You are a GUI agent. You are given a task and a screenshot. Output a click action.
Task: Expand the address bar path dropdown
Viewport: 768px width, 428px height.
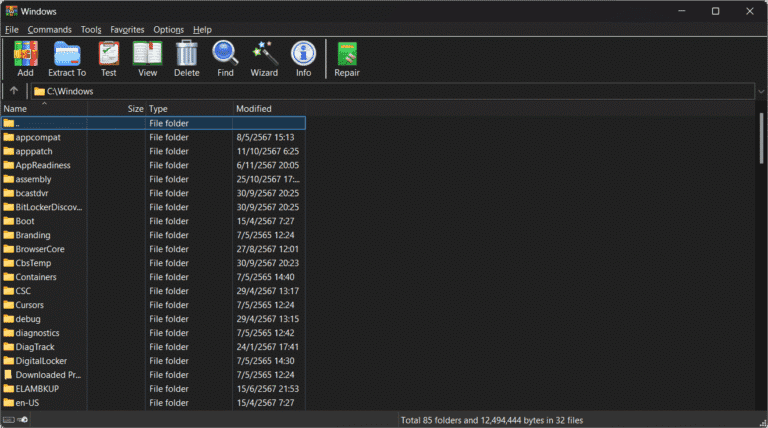tap(761, 92)
